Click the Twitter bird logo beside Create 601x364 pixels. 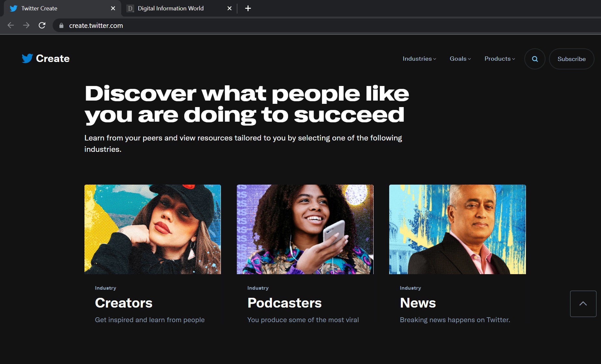pyautogui.click(x=27, y=58)
